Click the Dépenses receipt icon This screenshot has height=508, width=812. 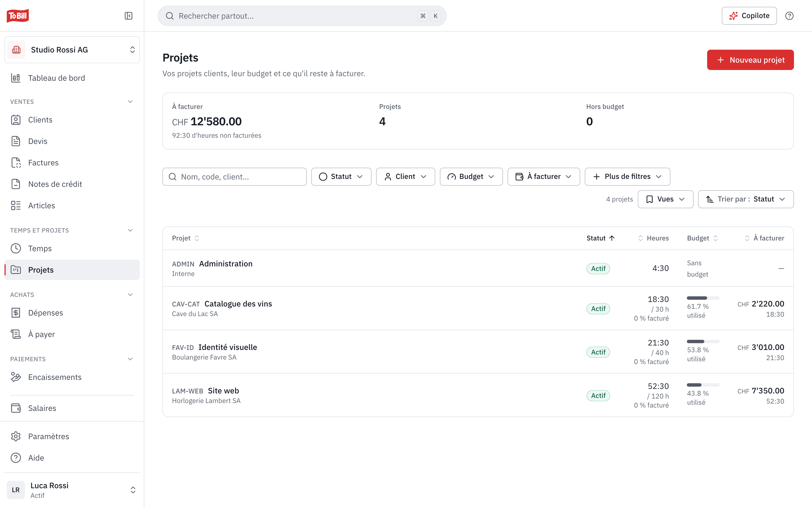click(x=16, y=313)
